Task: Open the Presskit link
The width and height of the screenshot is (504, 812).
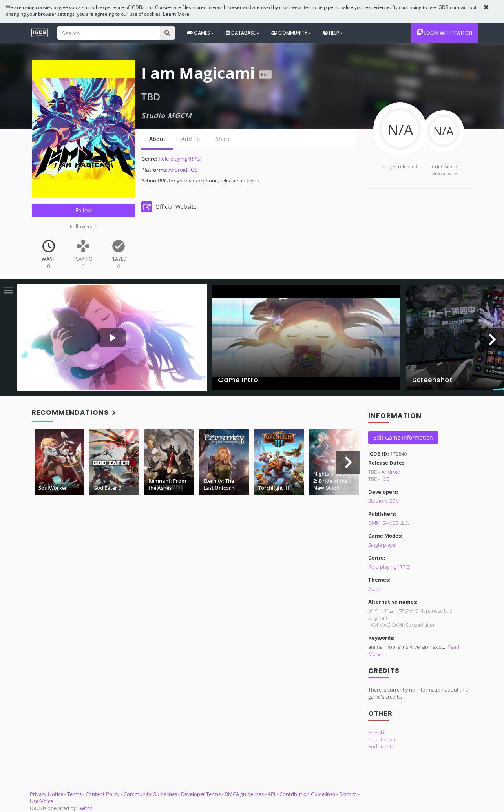Action: 377,732
